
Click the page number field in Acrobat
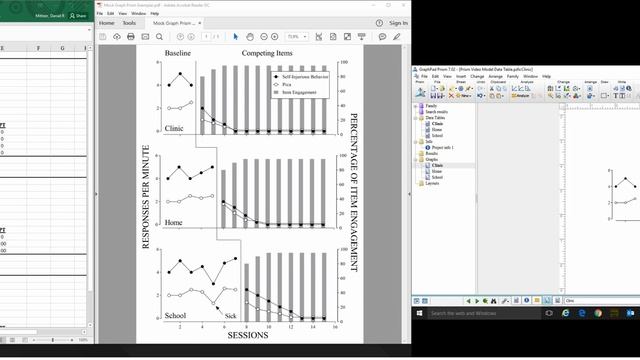(207, 37)
